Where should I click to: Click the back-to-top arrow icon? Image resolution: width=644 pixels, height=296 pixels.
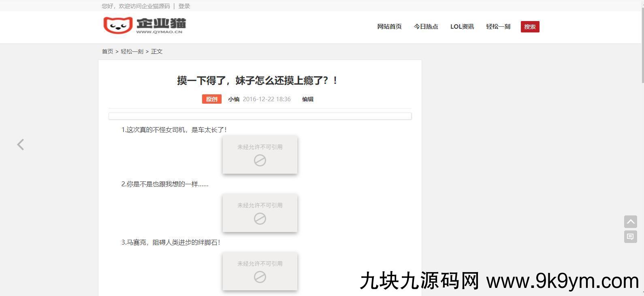pos(630,221)
